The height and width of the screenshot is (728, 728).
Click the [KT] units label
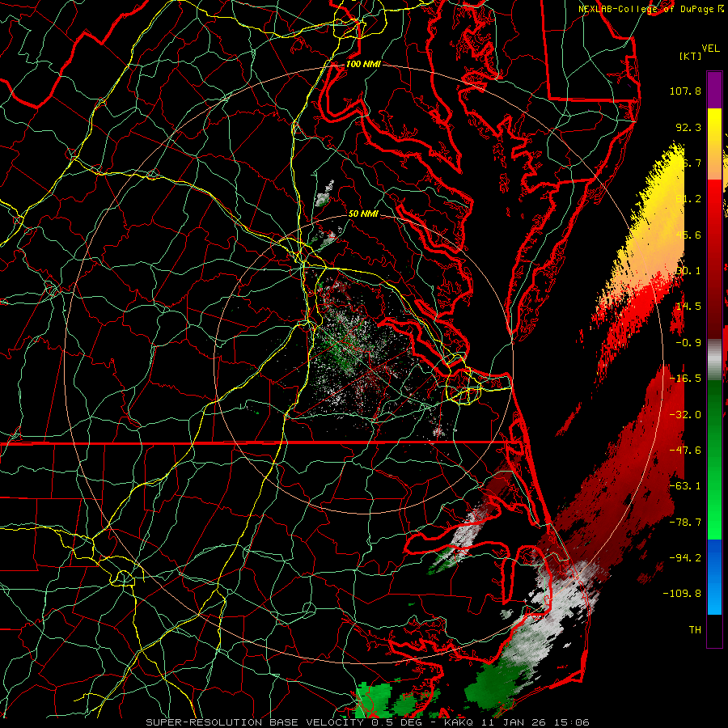click(x=691, y=56)
